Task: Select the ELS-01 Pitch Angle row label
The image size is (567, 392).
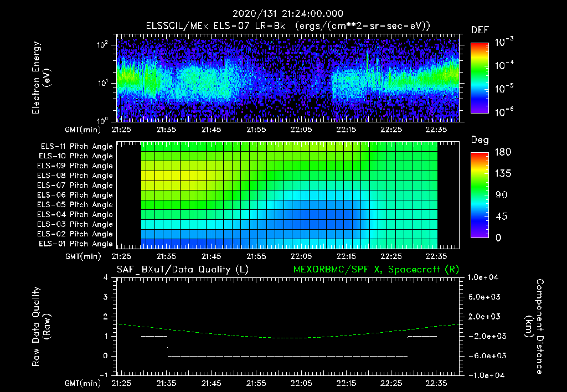Action: [x=76, y=244]
